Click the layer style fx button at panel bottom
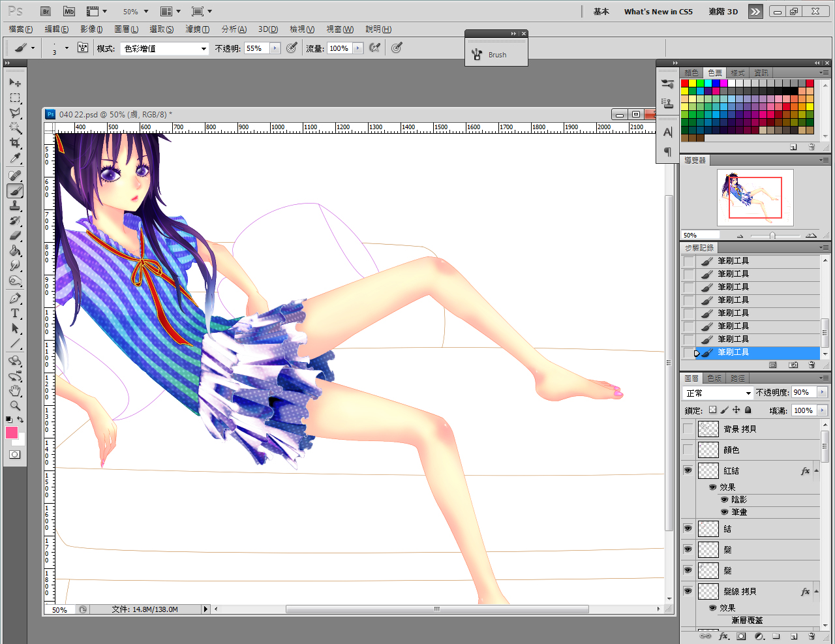The image size is (835, 644). (x=723, y=636)
